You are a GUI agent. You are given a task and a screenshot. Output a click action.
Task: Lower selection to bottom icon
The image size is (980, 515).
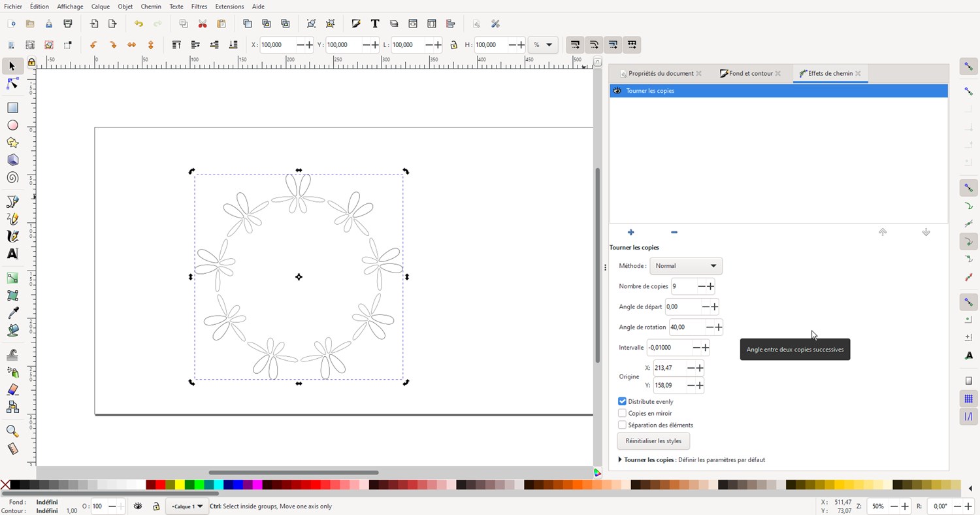(233, 44)
